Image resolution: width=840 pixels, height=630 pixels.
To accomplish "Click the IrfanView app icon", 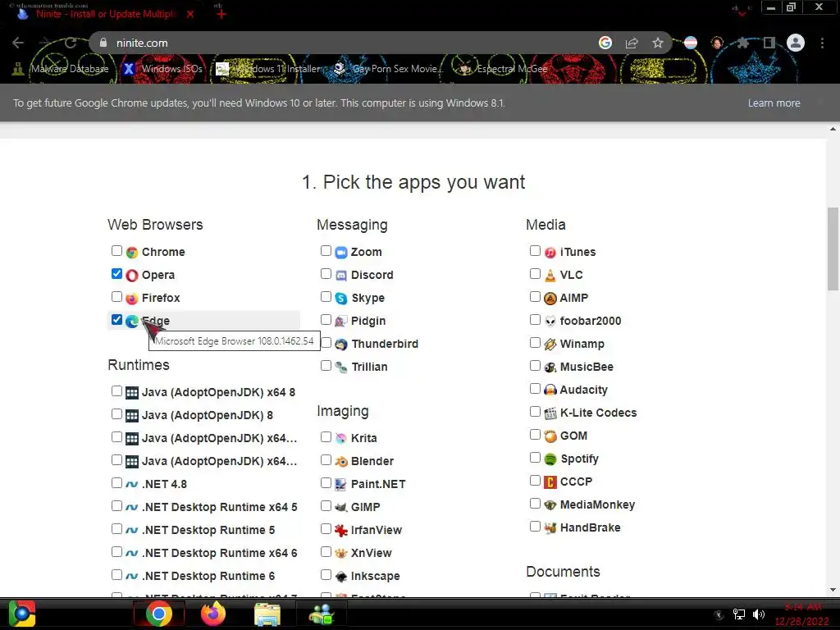I will [341, 531].
